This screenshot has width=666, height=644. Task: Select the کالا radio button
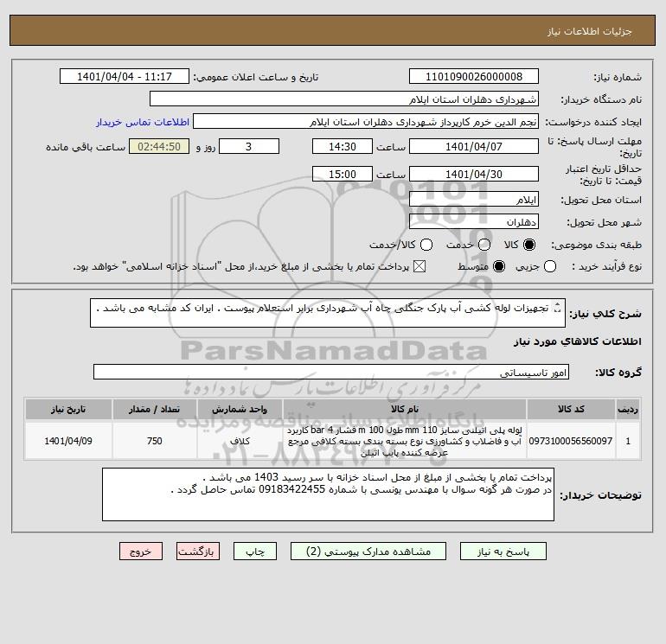529,245
